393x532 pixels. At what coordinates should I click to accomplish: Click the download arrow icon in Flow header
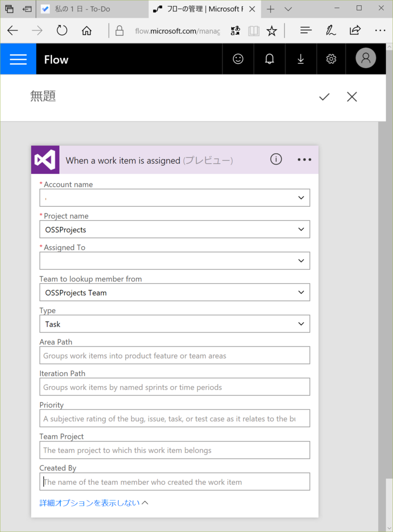tap(301, 59)
